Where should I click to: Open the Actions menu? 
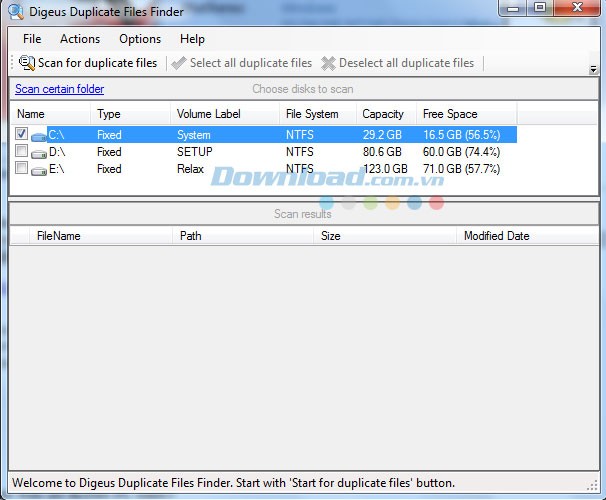pos(80,39)
